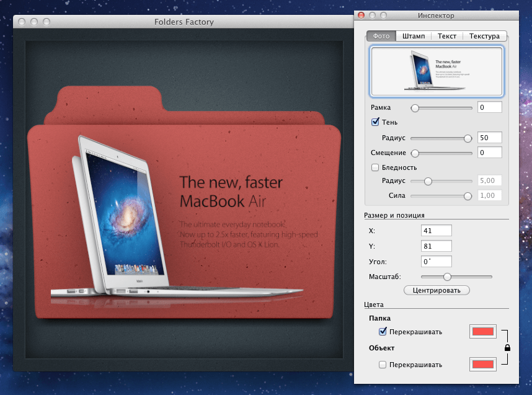The image size is (532, 395).
Task: Open the Текст tab
Action: [446, 36]
